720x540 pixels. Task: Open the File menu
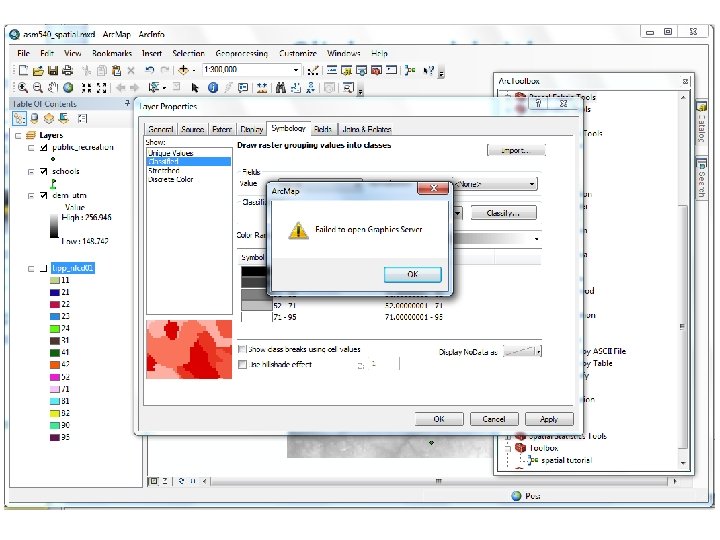pyautogui.click(x=23, y=53)
